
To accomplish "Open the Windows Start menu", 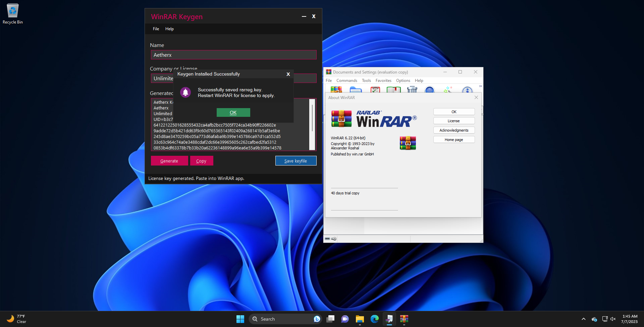I will pos(240,319).
